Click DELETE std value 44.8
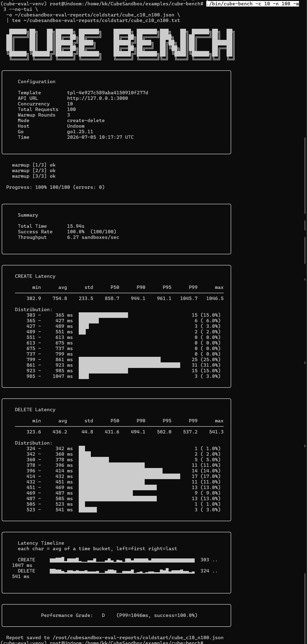 (x=87, y=432)
